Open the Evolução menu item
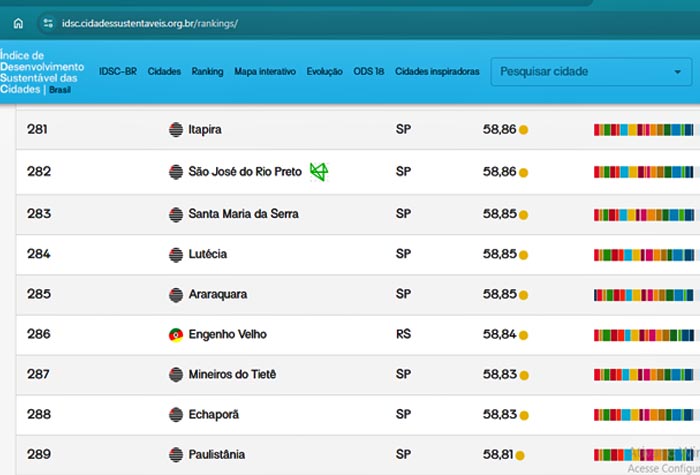Screen dimensions: 700x475 (x=324, y=72)
